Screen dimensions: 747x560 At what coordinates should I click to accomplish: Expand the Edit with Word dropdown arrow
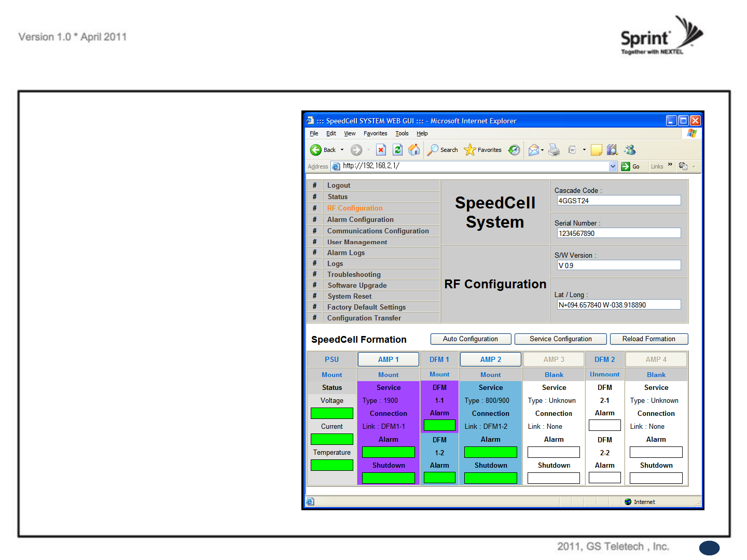click(584, 150)
